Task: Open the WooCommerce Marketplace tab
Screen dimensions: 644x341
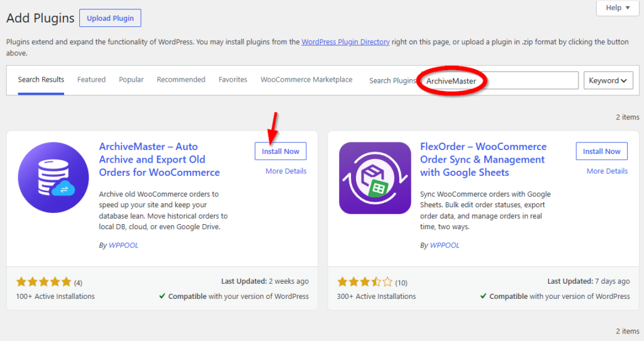Action: (x=306, y=80)
